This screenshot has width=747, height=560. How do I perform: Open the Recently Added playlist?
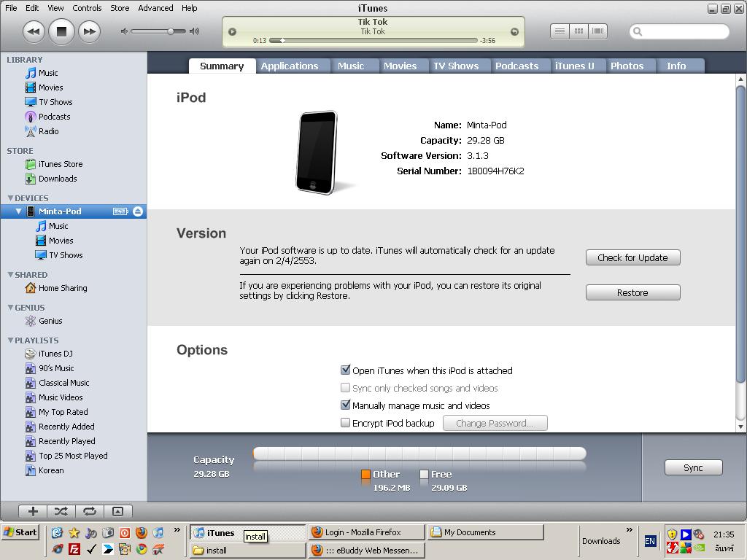click(x=66, y=427)
